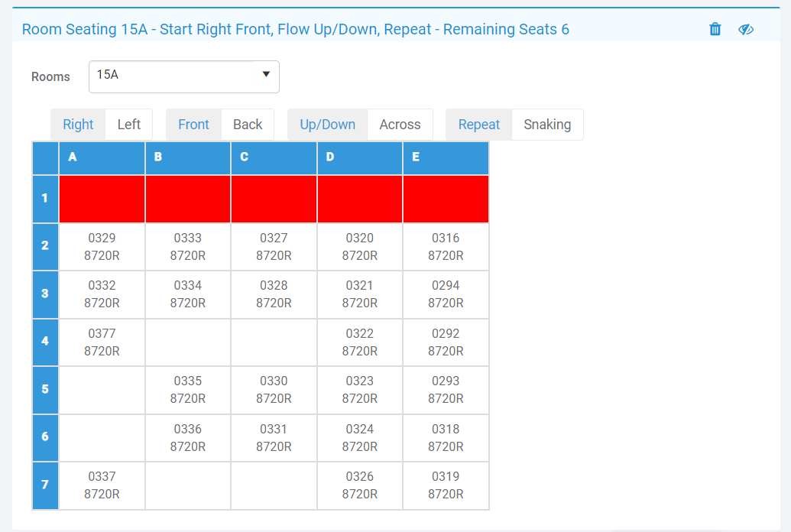
Task: Select the Right start option
Action: pyautogui.click(x=78, y=125)
